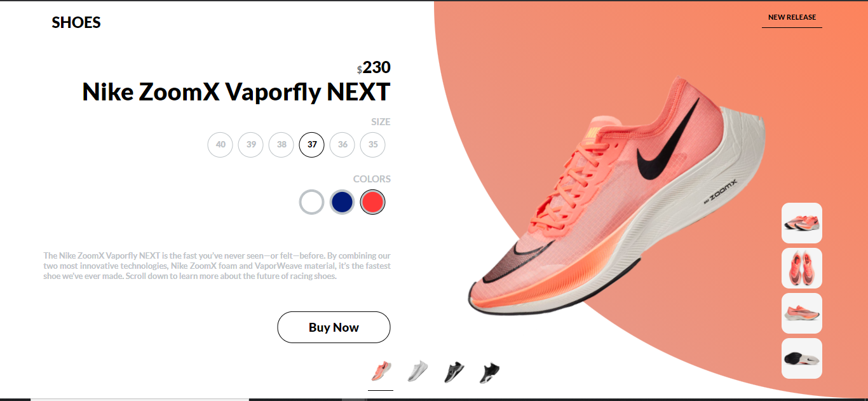Viewport: 868px width, 401px height.
Task: Choose shoe size 40
Action: 220,144
